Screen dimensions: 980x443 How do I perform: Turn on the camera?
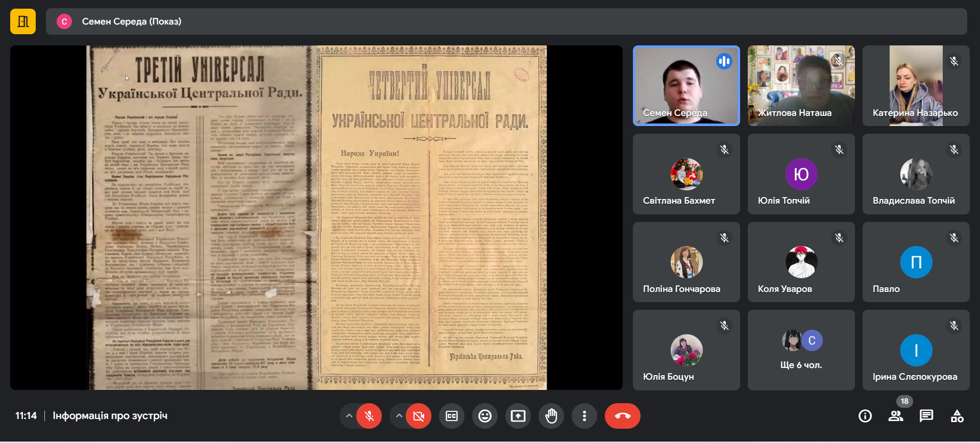tap(419, 416)
